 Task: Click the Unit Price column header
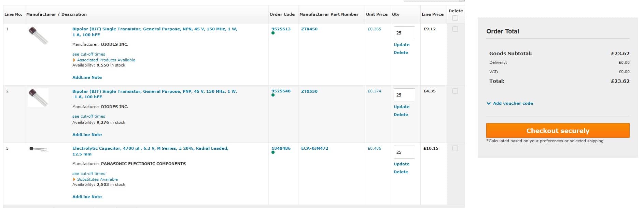pos(377,14)
